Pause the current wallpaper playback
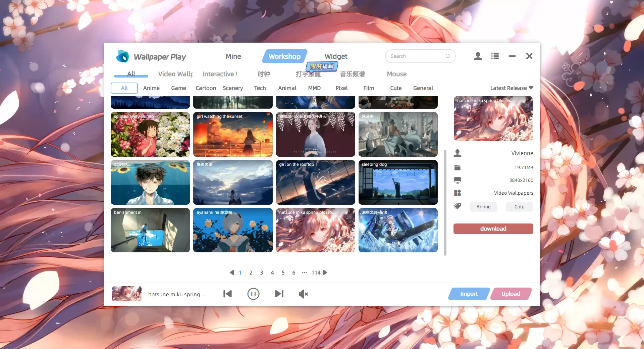 [x=253, y=294]
